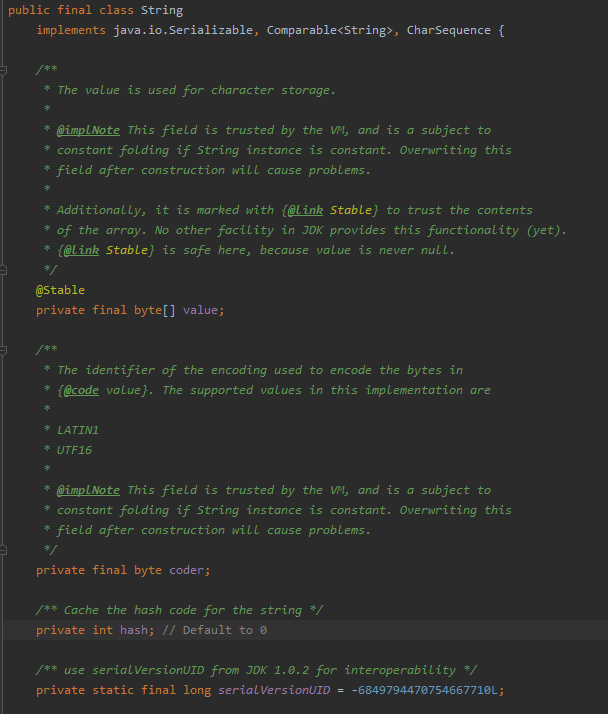Click java.io.Serializable in the implements clause
Image resolution: width=608 pixels, height=714 pixels.
[x=183, y=30]
